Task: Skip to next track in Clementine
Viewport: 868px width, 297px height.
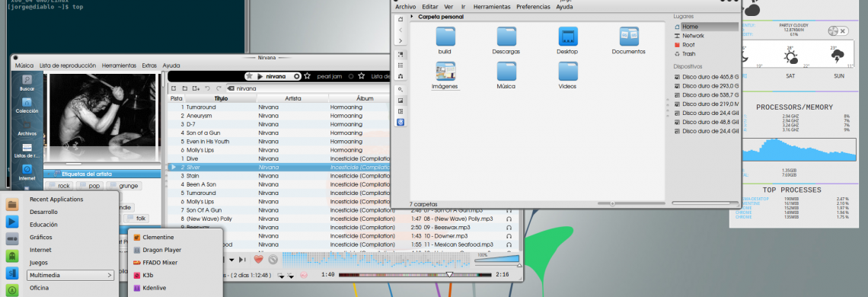Action: click(x=242, y=260)
